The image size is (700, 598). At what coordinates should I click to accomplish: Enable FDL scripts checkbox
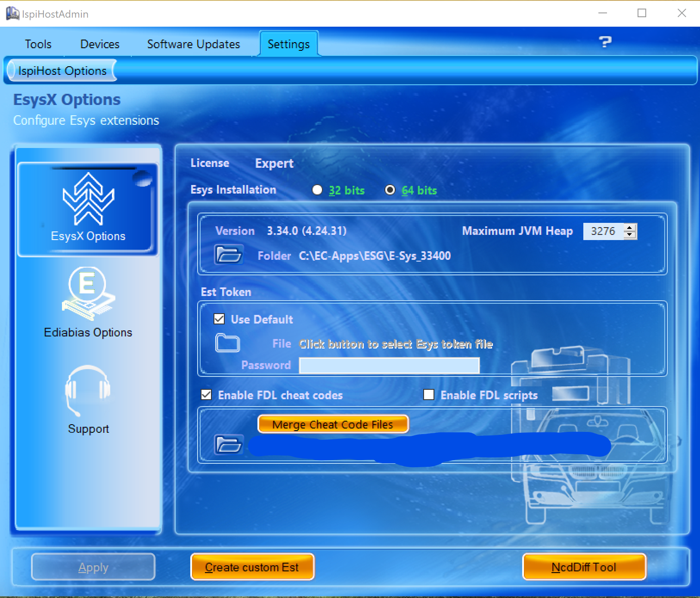click(429, 395)
